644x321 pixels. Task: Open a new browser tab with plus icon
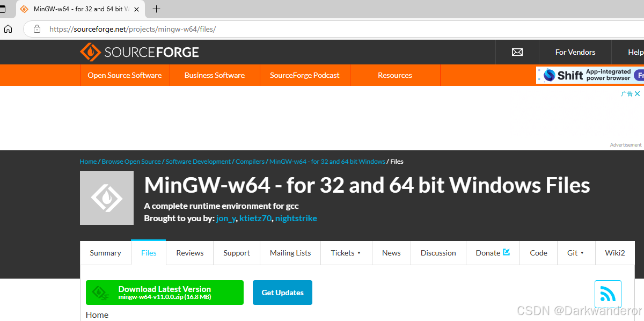pos(157,9)
